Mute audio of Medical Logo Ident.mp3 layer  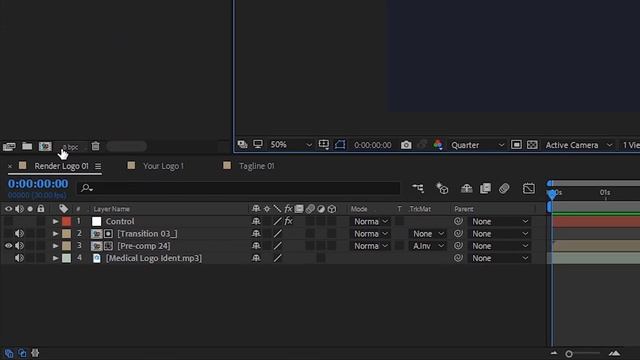point(19,258)
